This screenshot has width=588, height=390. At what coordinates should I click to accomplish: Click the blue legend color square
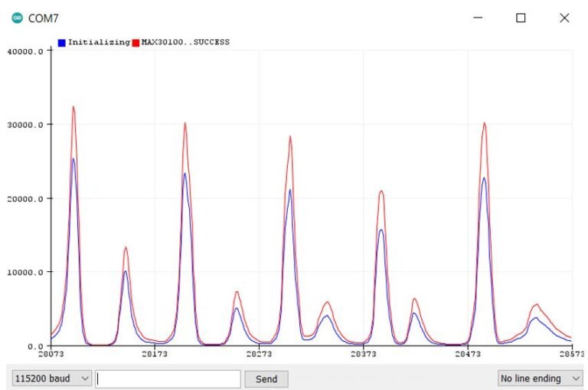62,43
